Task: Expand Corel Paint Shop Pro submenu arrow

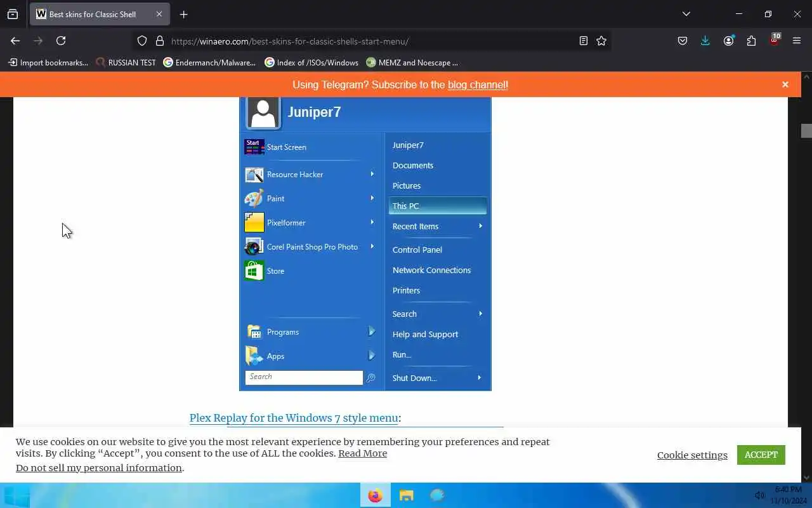Action: (x=372, y=246)
